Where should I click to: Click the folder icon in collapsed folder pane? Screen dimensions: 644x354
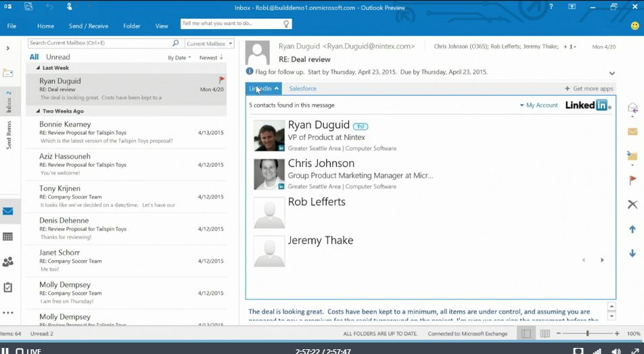pyautogui.click(x=8, y=73)
